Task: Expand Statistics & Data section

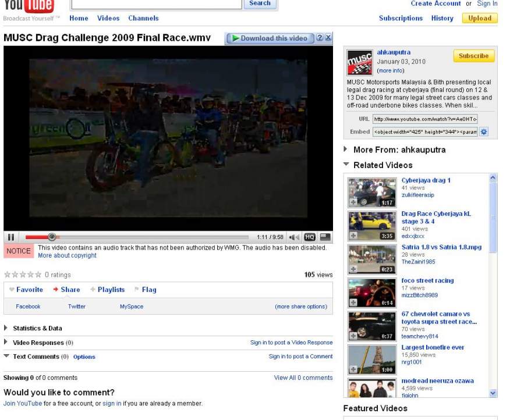Action: pos(6,328)
